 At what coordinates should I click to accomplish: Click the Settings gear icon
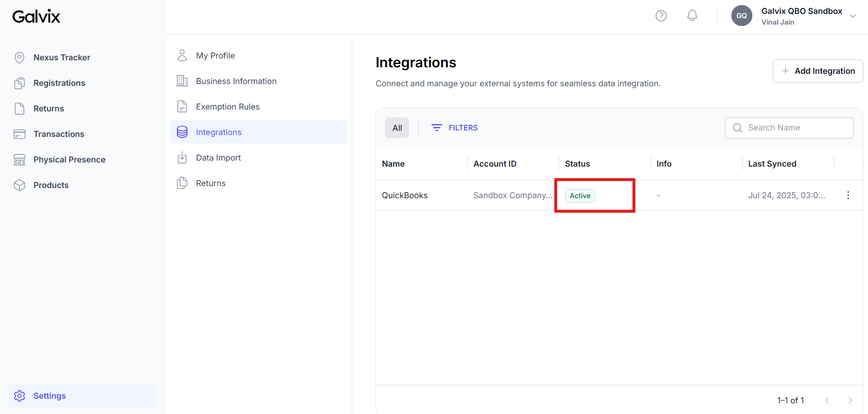(20, 396)
